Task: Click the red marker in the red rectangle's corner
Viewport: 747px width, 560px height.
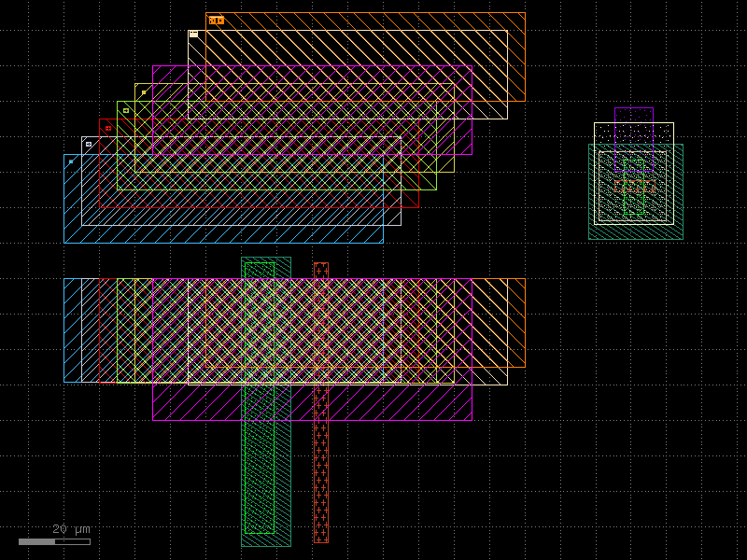Action: pos(108,128)
